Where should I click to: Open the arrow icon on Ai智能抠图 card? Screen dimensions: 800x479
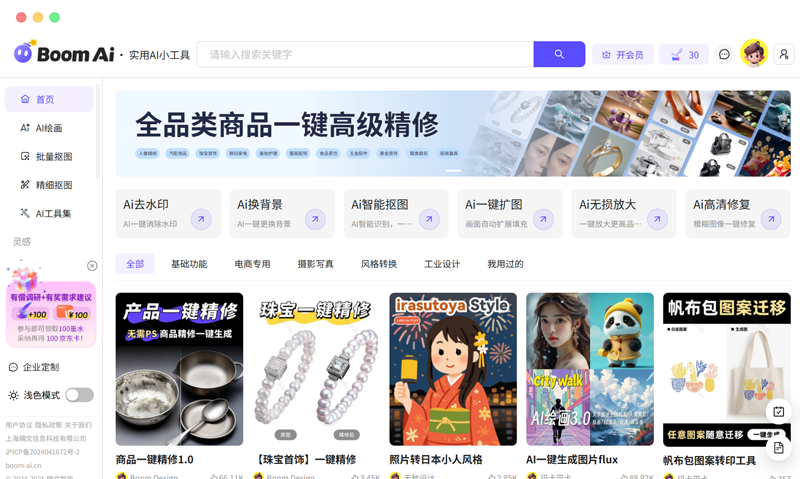[x=429, y=219]
